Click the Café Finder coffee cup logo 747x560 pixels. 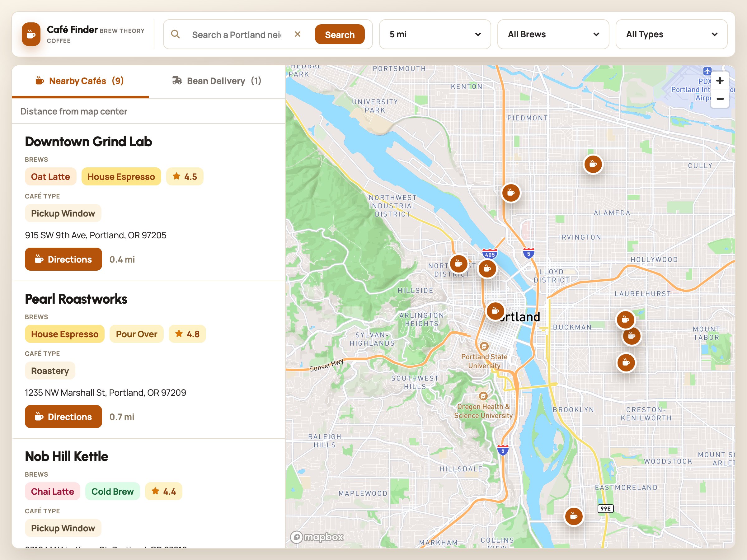click(31, 34)
